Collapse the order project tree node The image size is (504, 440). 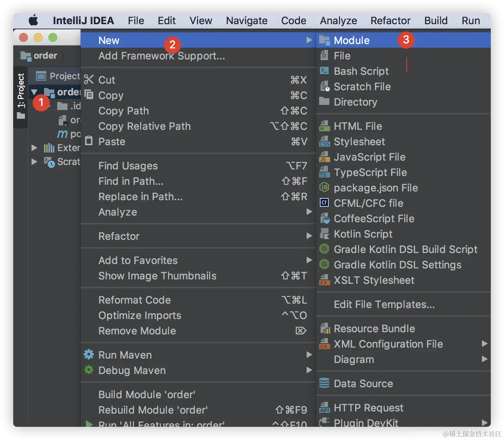tap(34, 92)
